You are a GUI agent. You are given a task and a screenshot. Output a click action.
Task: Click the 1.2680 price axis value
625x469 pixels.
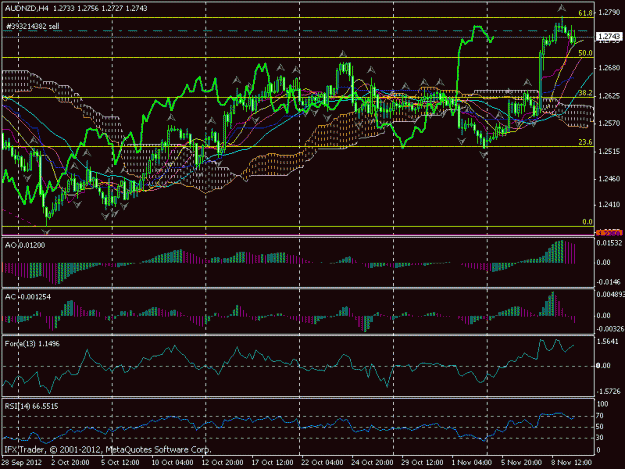pos(609,68)
